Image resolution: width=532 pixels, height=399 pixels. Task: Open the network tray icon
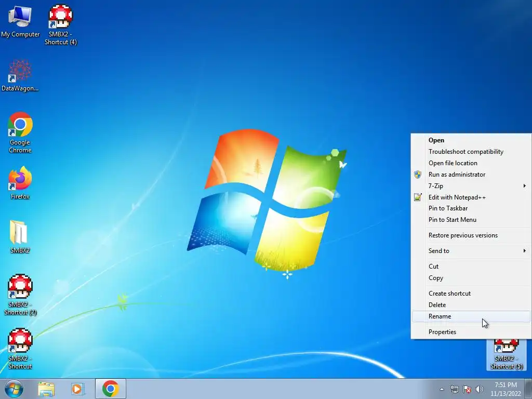[454, 389]
